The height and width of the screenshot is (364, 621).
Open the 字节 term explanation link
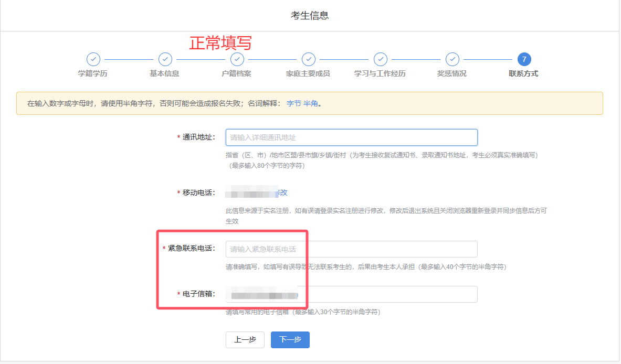coord(293,103)
